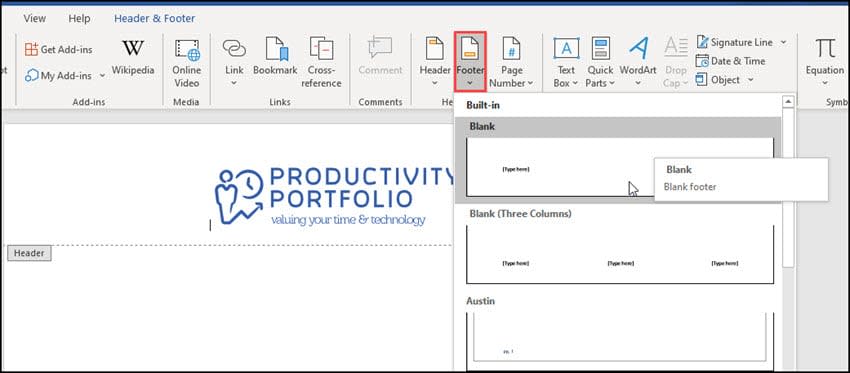Insert WordArt
Image resolution: width=850 pixels, height=373 pixels.
click(638, 62)
